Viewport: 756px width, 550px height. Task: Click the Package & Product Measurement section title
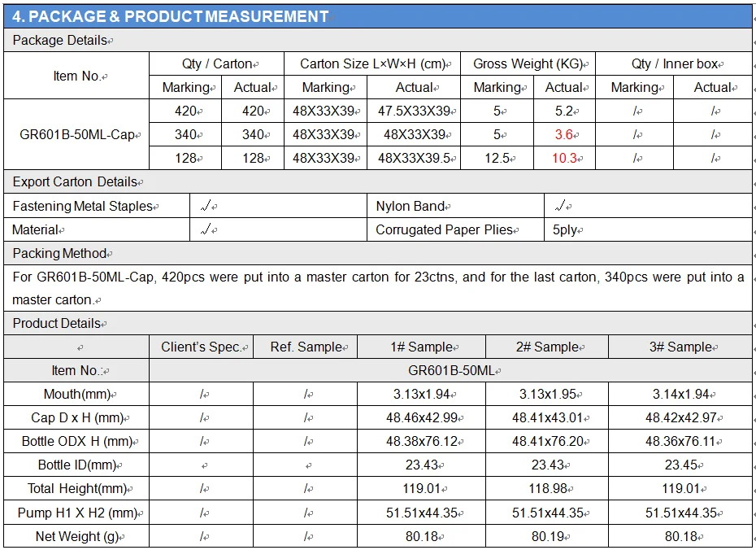click(x=170, y=16)
